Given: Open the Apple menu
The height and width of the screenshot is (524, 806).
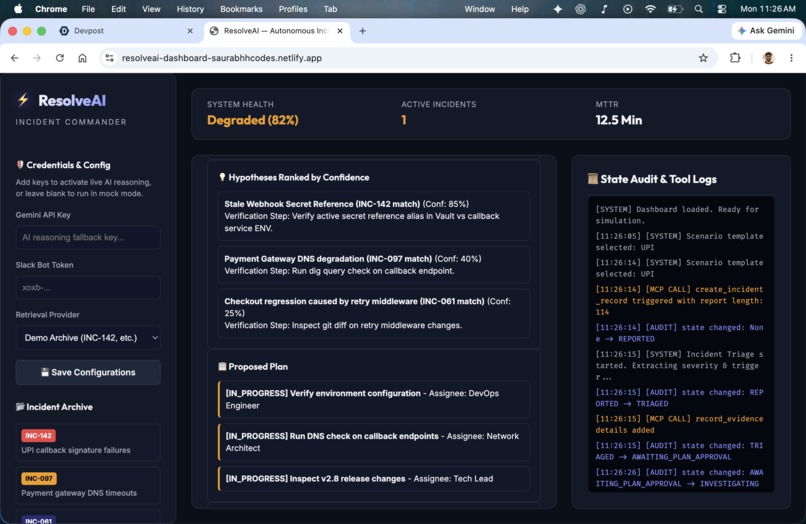Looking at the screenshot, I should click(x=18, y=9).
